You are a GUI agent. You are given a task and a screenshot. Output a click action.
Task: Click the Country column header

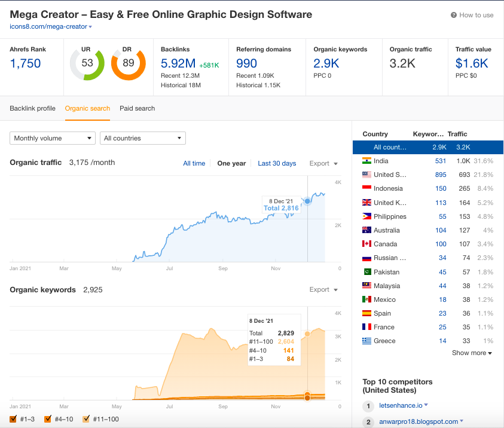375,134
